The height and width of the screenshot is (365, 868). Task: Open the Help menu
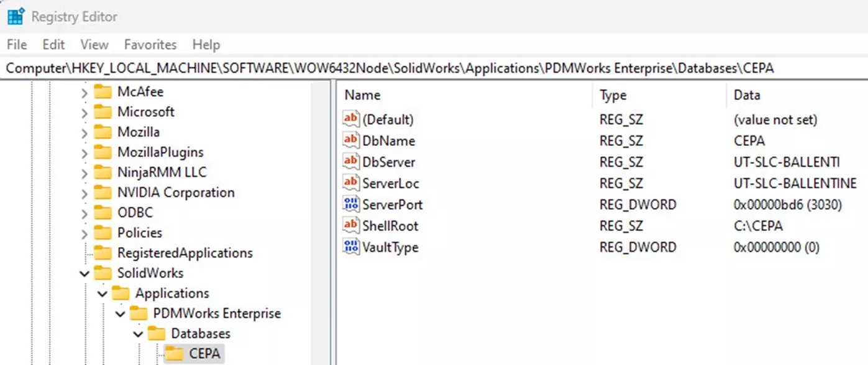pos(206,44)
